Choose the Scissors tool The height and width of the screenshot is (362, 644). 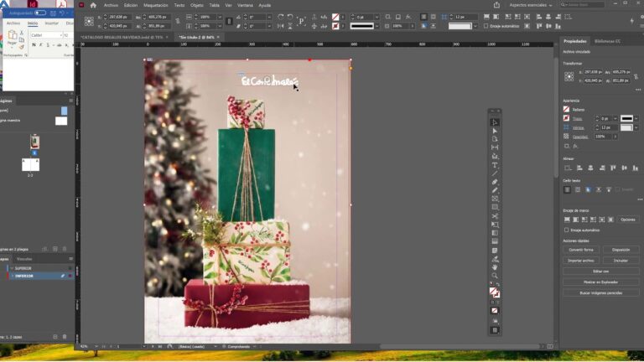495,216
